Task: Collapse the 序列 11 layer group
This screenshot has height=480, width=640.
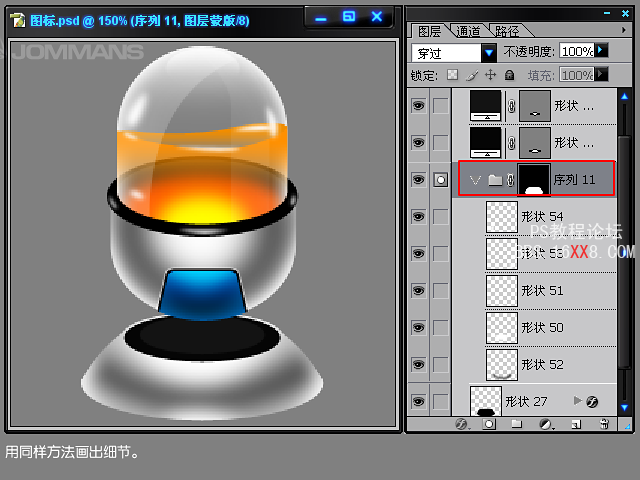Action: click(x=474, y=180)
